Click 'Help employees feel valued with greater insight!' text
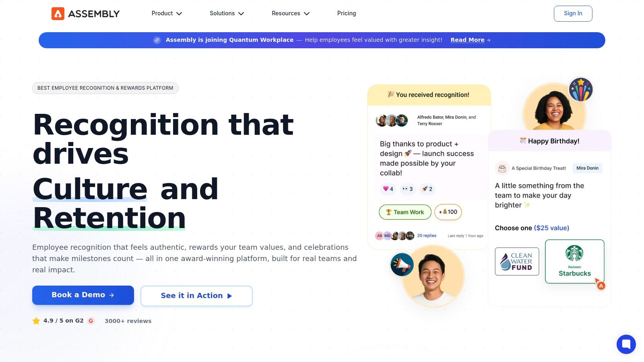 click(x=374, y=40)
